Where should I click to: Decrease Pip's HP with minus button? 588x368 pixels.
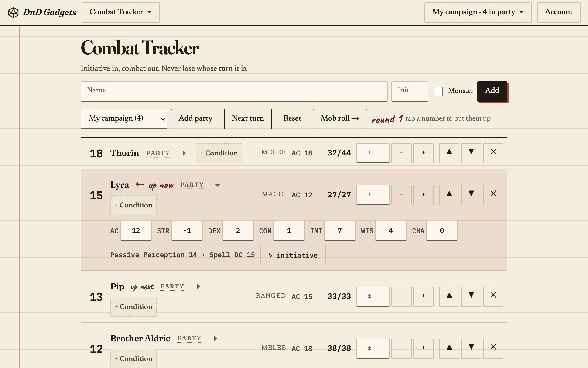[x=401, y=297]
